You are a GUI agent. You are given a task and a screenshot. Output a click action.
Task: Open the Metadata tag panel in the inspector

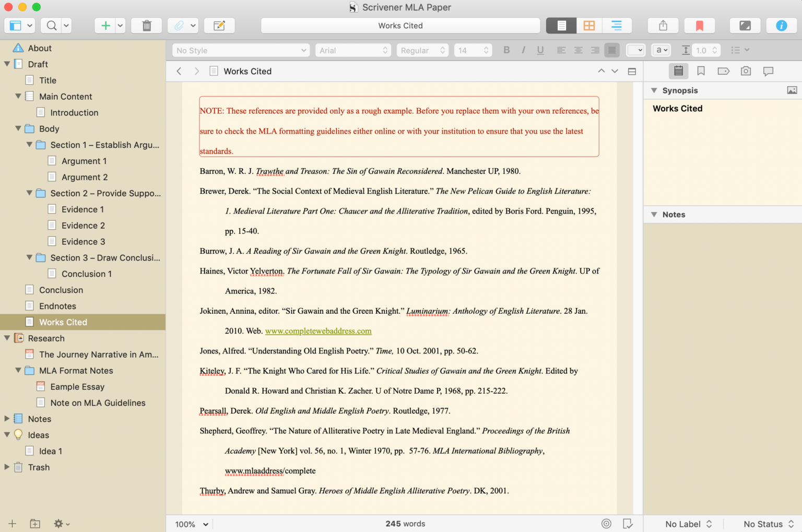click(723, 71)
